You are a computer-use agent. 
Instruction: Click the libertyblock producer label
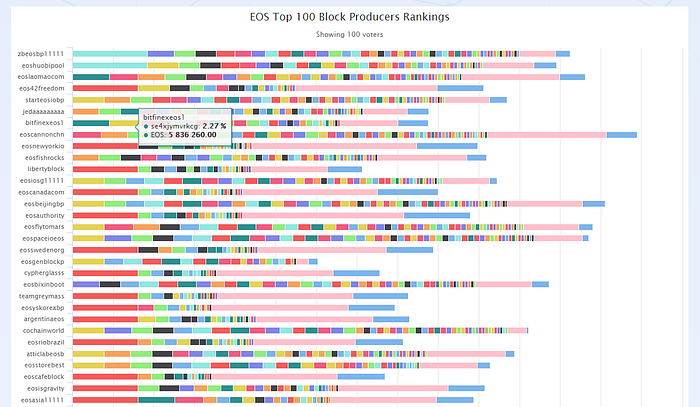(x=46, y=169)
